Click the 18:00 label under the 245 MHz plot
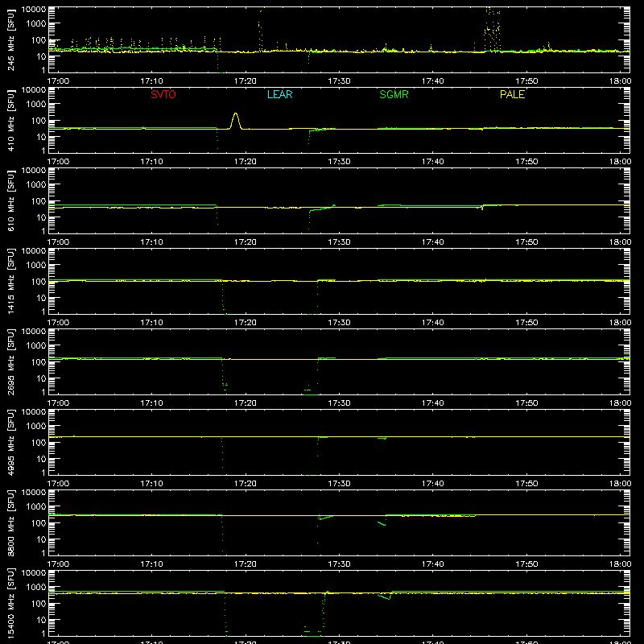 620,81
